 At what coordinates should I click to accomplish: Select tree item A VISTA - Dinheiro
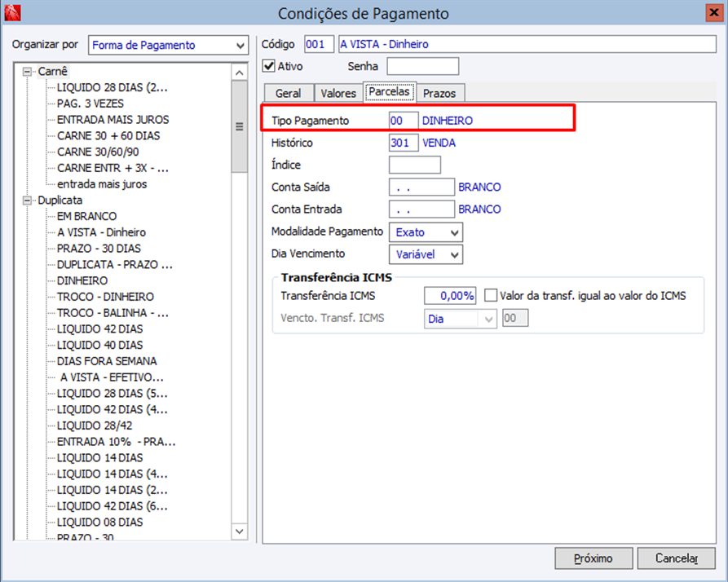point(101,232)
